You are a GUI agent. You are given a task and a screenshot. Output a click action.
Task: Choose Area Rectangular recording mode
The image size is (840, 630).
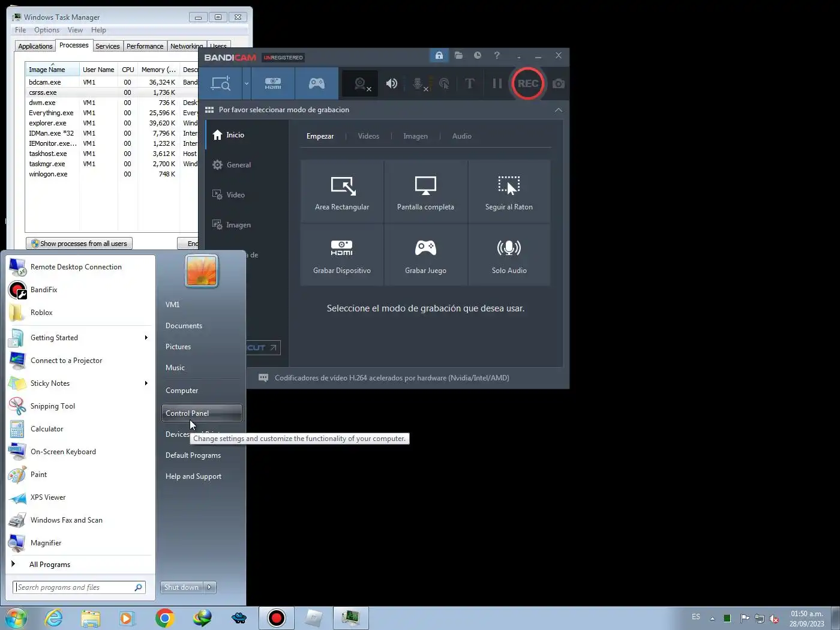click(x=342, y=191)
